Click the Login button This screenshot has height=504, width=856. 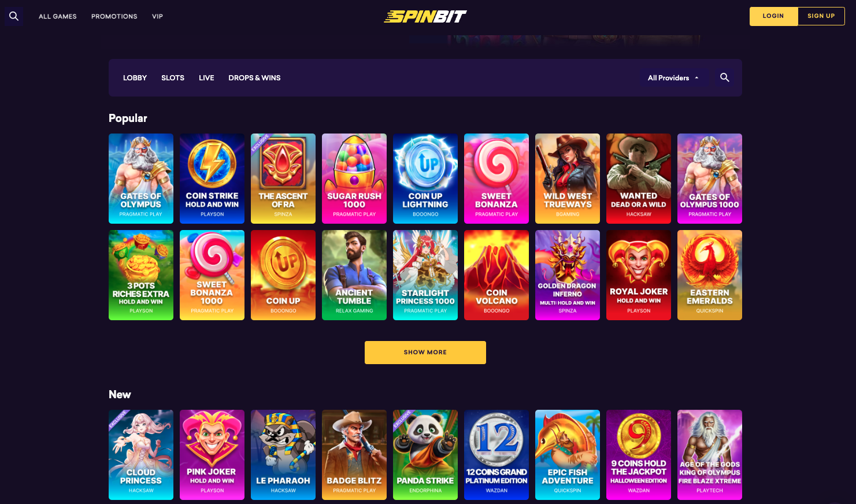click(x=773, y=16)
